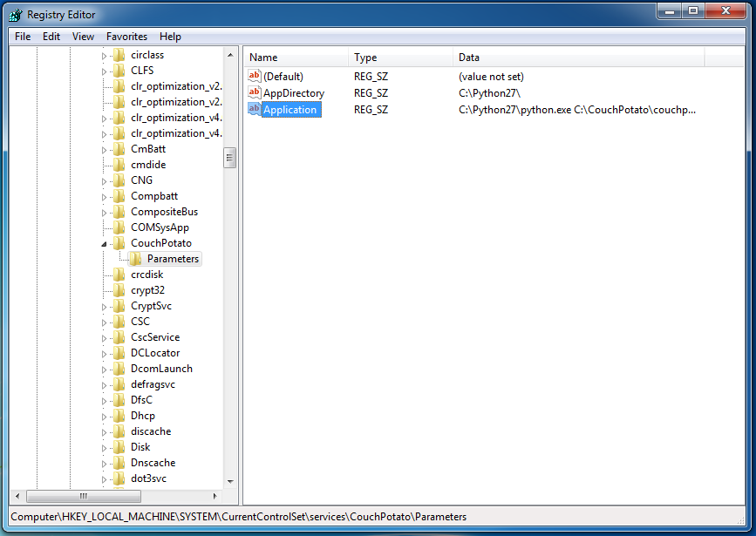Expand the CmBatt key

coord(104,150)
